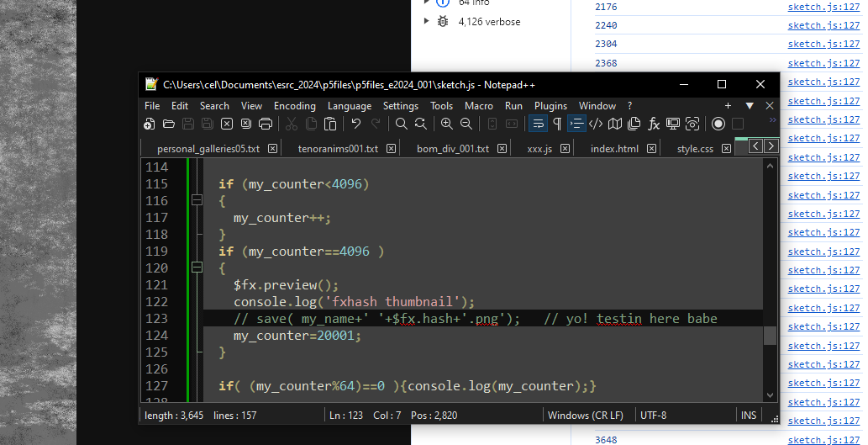Start macro recording with the record icon
This screenshot has width=868, height=445.
[x=718, y=124]
